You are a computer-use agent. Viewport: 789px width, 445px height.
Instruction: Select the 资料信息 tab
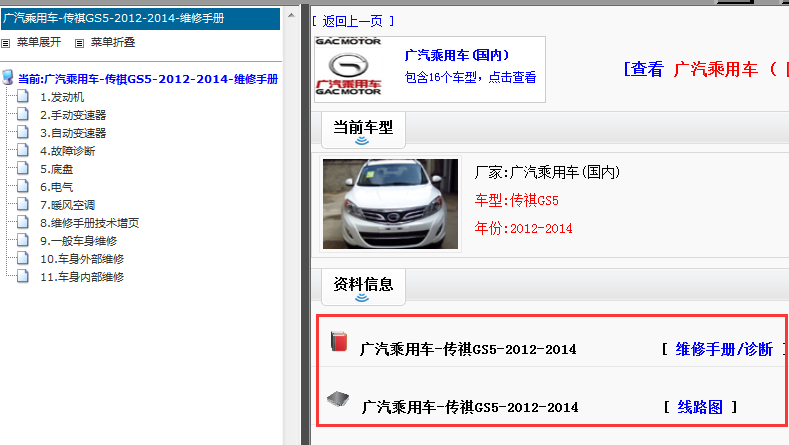[x=363, y=286]
